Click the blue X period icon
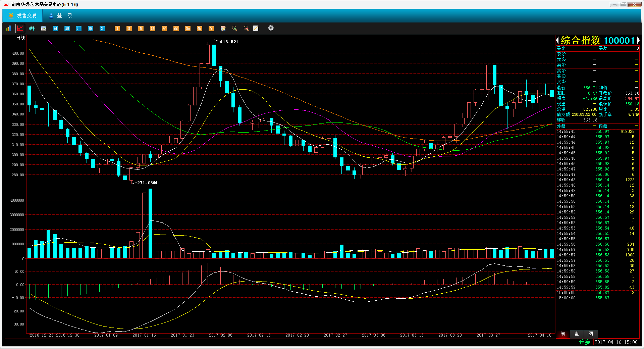644x349 pixels. click(x=102, y=29)
